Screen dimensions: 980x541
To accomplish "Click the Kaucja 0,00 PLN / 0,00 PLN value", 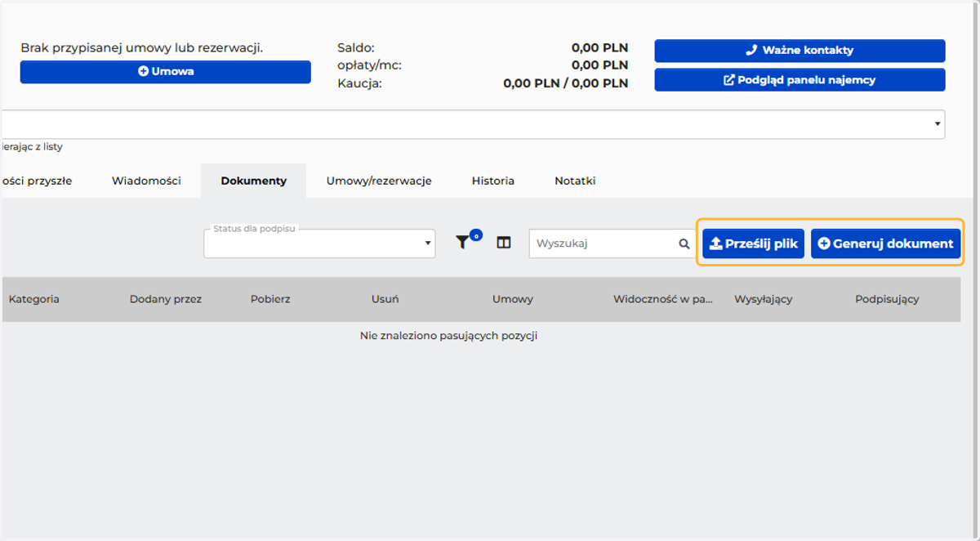I will (x=566, y=83).
